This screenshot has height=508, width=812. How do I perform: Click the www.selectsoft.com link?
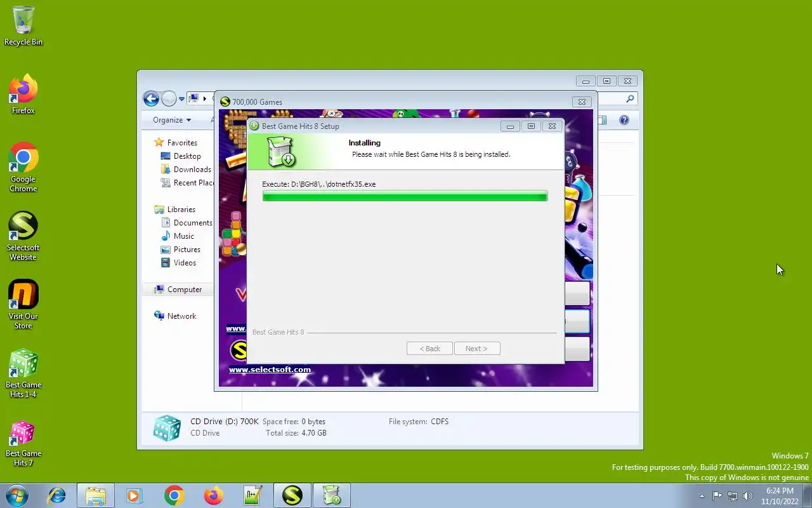tap(270, 370)
